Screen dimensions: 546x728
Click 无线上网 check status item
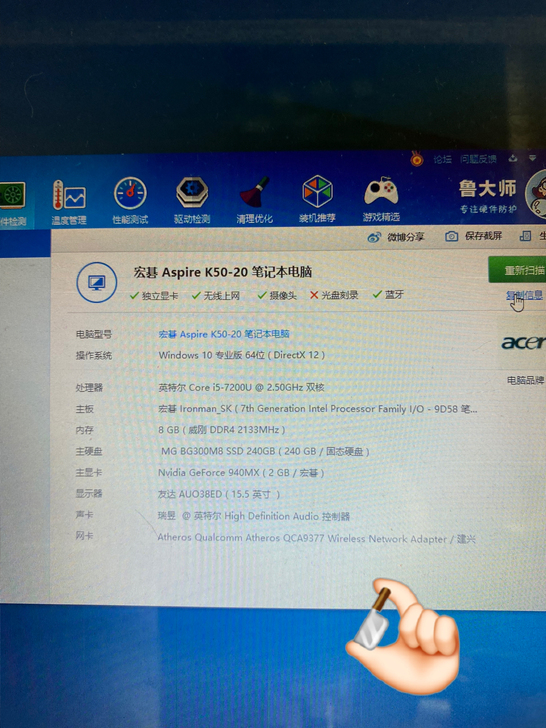(216, 295)
